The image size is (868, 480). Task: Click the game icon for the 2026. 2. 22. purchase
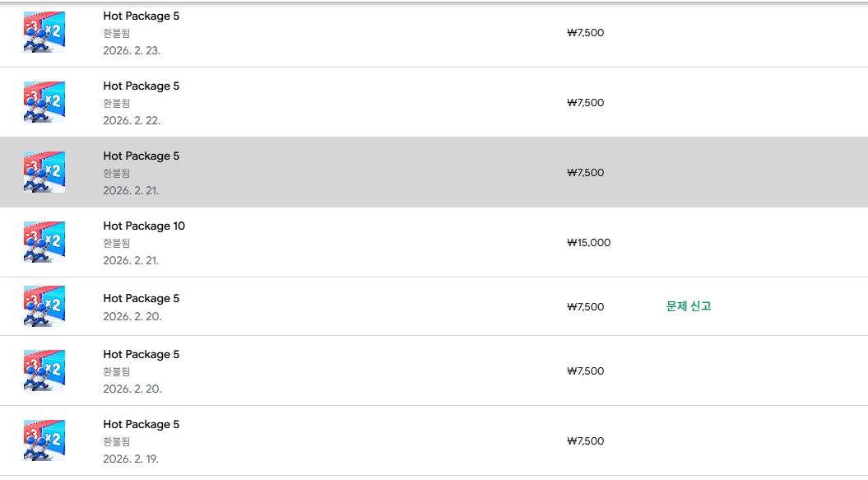(44, 102)
